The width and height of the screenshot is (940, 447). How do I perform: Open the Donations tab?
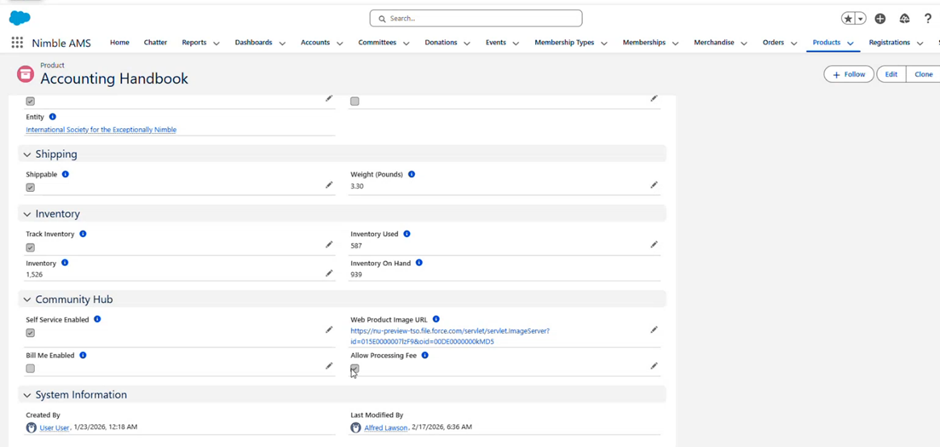pyautogui.click(x=441, y=43)
